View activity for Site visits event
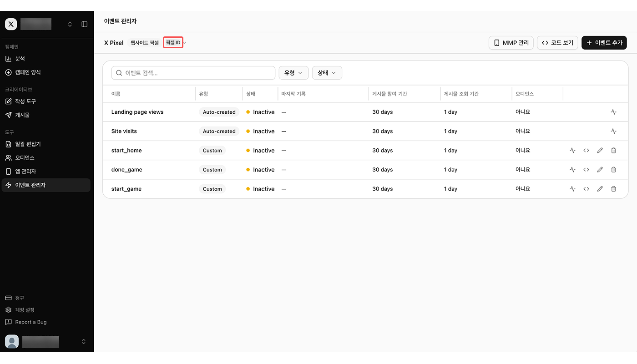 [613, 131]
